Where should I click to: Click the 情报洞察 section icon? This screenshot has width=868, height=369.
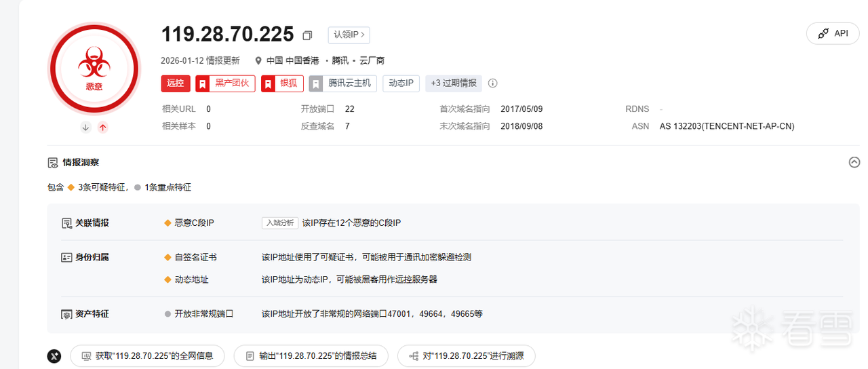click(53, 163)
